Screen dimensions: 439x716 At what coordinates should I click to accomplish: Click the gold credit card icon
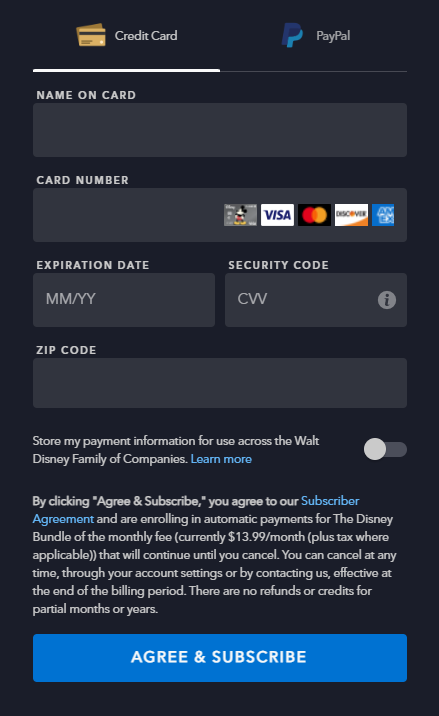coord(91,35)
